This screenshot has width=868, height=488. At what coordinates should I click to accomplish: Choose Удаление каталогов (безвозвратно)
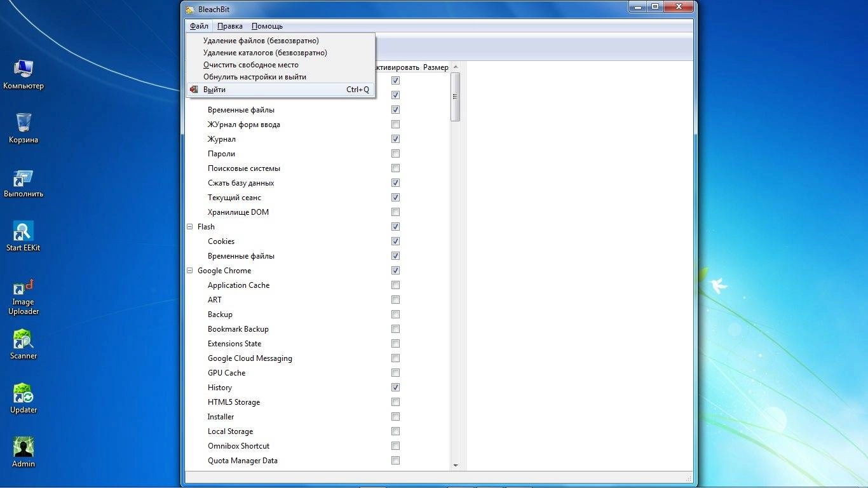click(281, 53)
